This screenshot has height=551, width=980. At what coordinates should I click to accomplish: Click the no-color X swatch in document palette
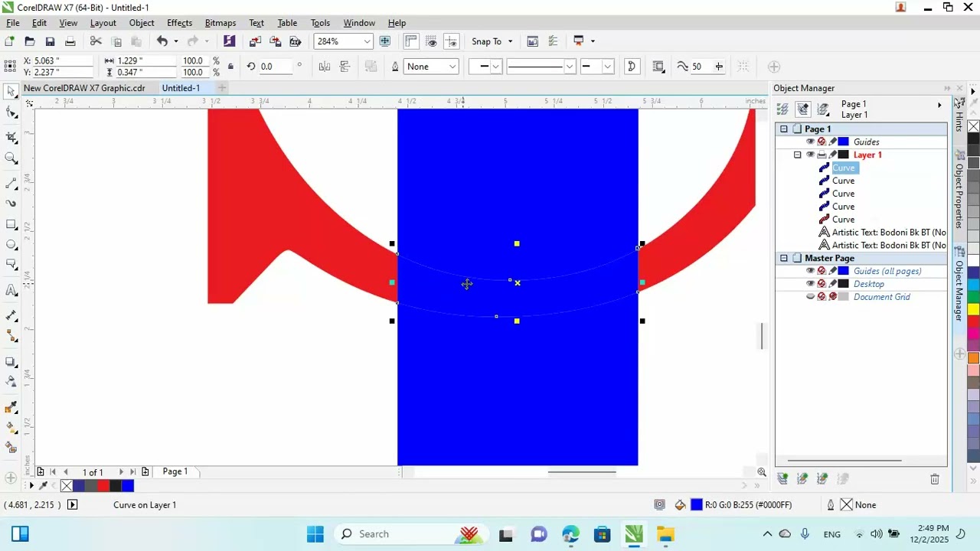point(67,485)
